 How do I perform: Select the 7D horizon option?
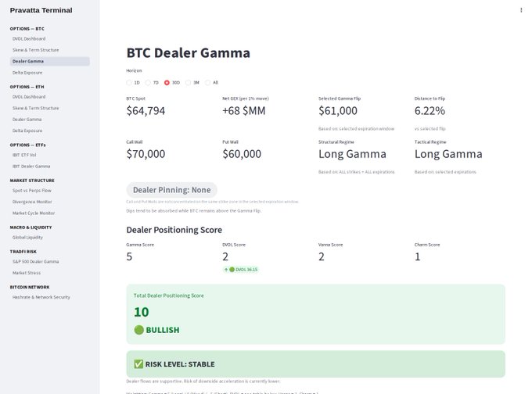[152, 82]
